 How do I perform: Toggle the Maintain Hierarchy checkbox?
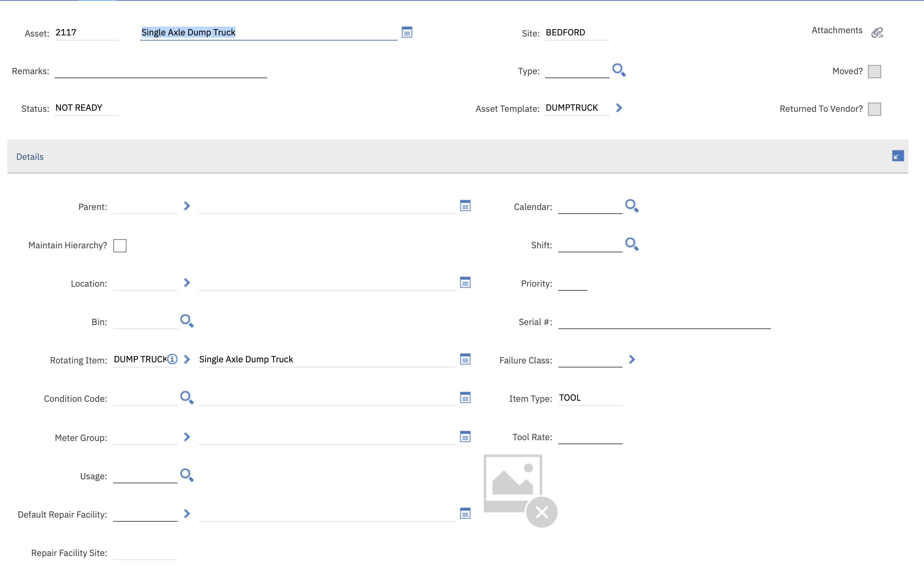(120, 245)
